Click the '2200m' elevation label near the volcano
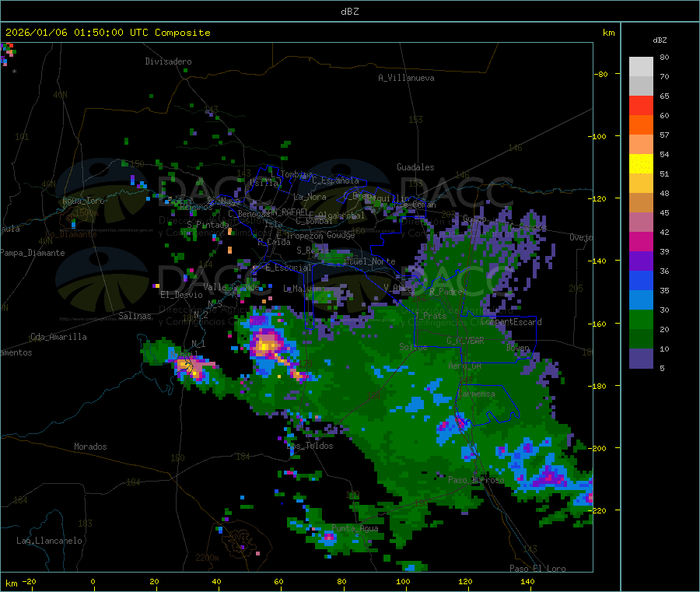This screenshot has height=592, width=700. coord(207,558)
